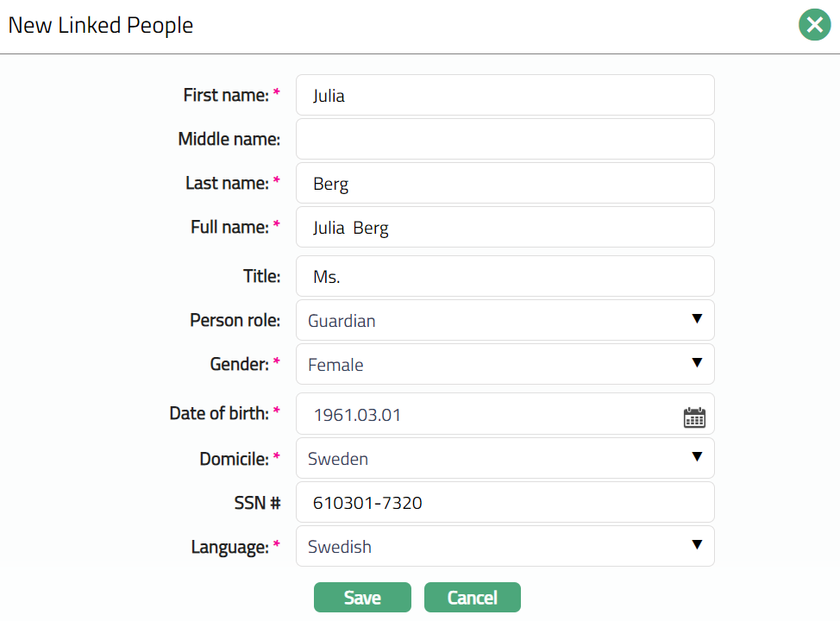Click into the First name field
This screenshot has width=840, height=621.
coord(505,96)
